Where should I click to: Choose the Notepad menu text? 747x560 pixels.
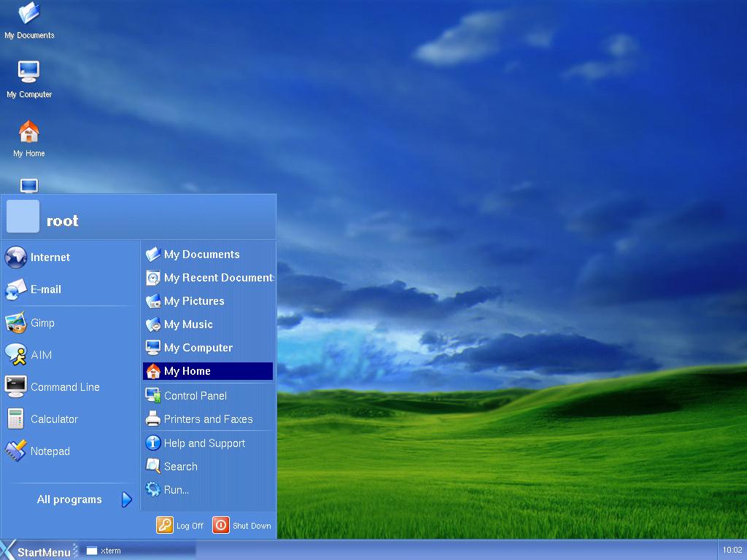(x=50, y=451)
